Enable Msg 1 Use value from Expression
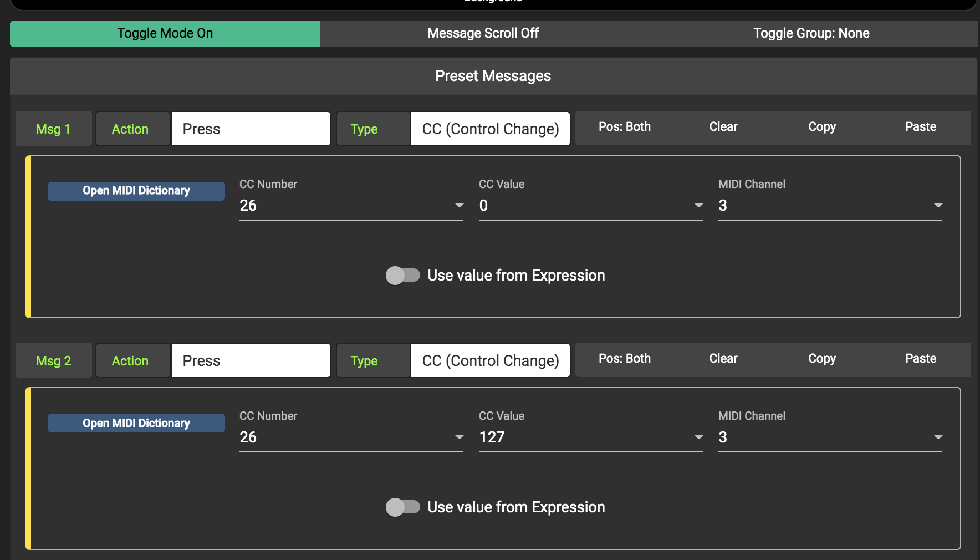 pyautogui.click(x=403, y=276)
